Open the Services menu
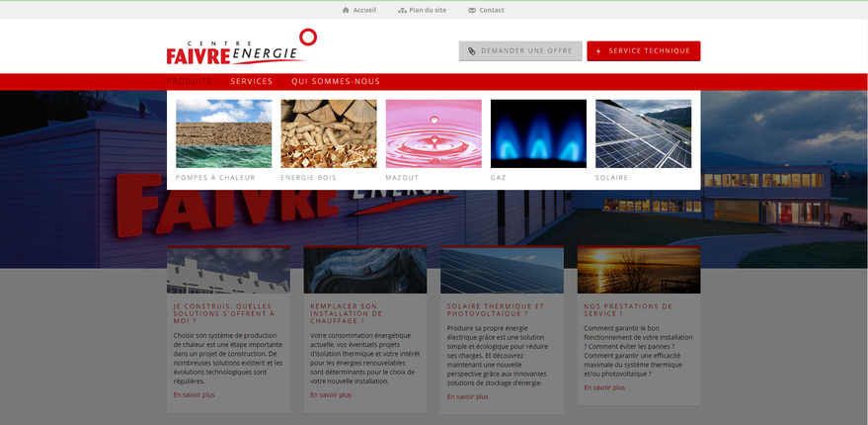Screen dimensions: 868x425 pos(252,81)
